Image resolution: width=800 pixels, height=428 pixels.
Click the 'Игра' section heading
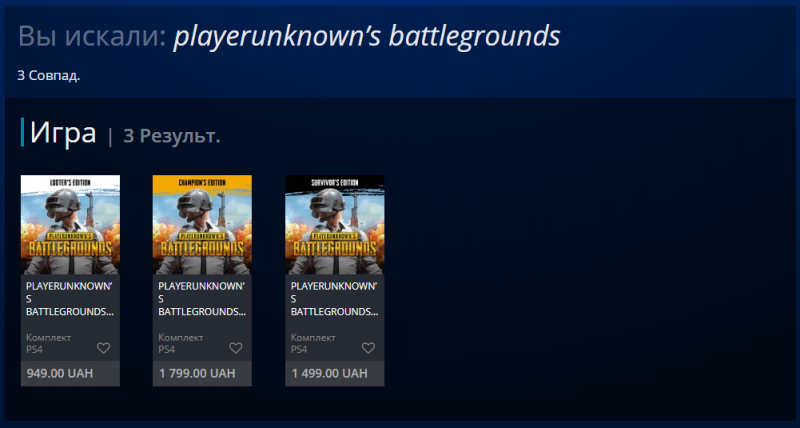63,133
